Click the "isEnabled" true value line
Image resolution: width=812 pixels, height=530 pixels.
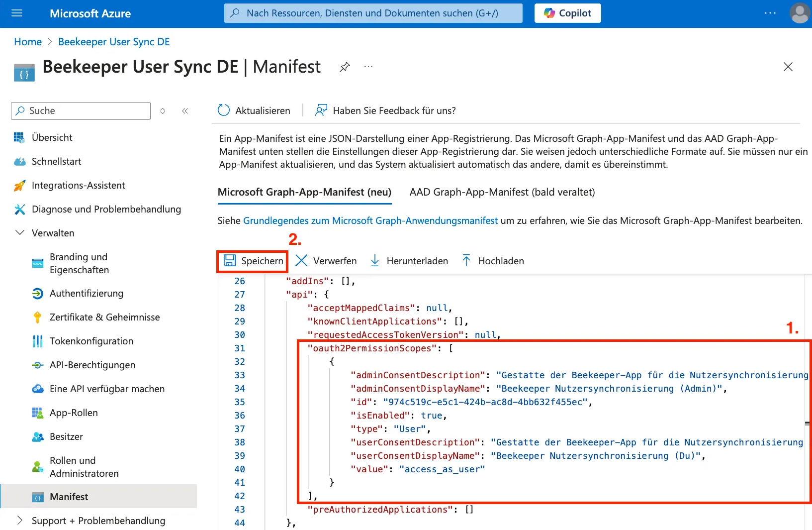(399, 416)
